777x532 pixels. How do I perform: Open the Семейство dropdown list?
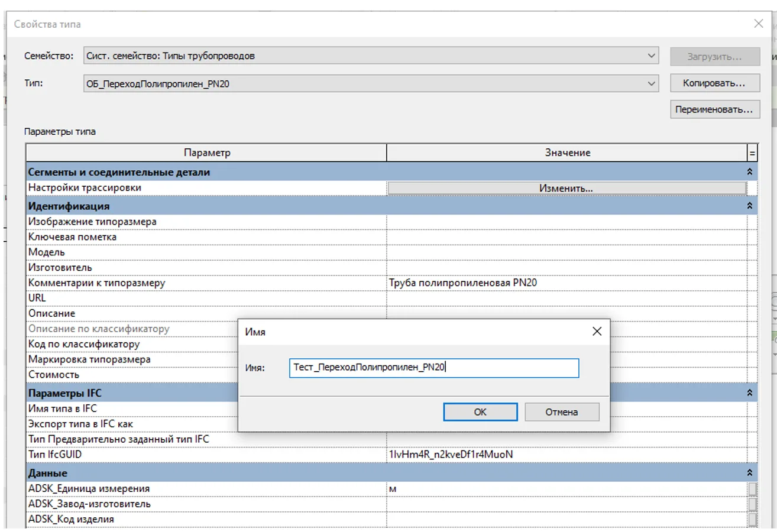pyautogui.click(x=652, y=56)
